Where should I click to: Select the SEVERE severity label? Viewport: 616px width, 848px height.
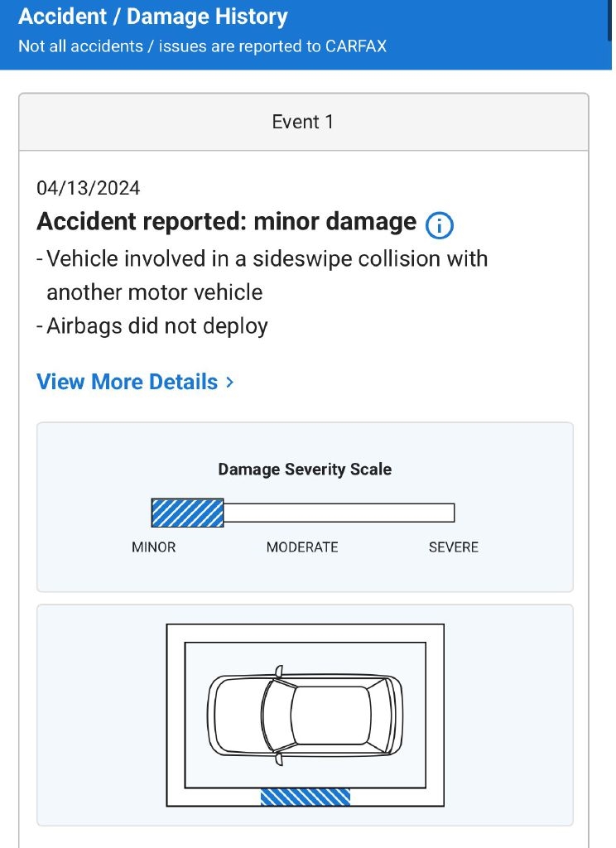click(453, 547)
